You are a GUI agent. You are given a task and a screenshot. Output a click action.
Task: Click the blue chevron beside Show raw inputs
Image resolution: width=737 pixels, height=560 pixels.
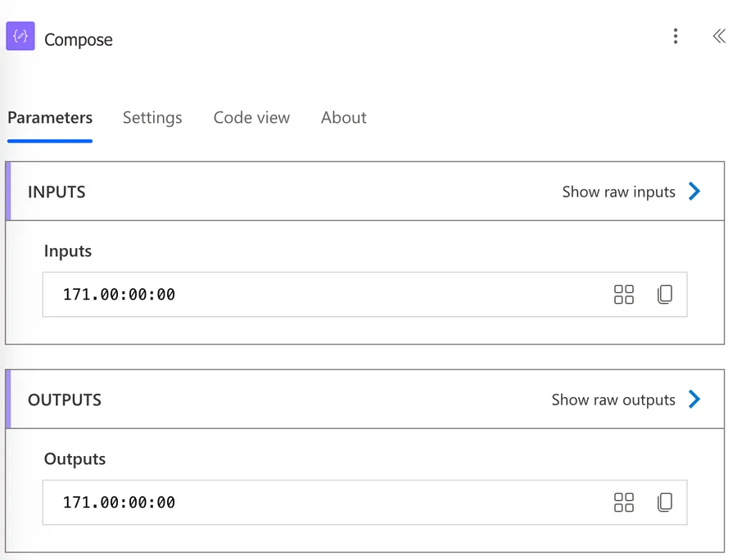click(x=694, y=192)
